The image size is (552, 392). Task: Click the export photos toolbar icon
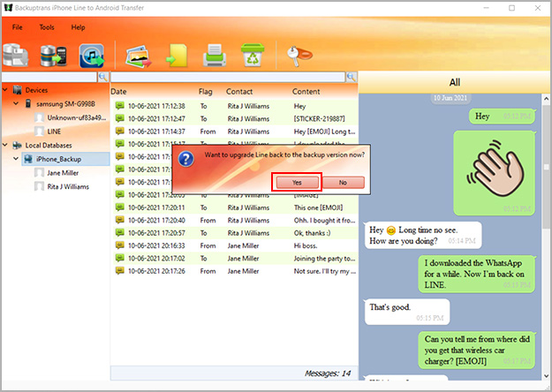(x=140, y=57)
